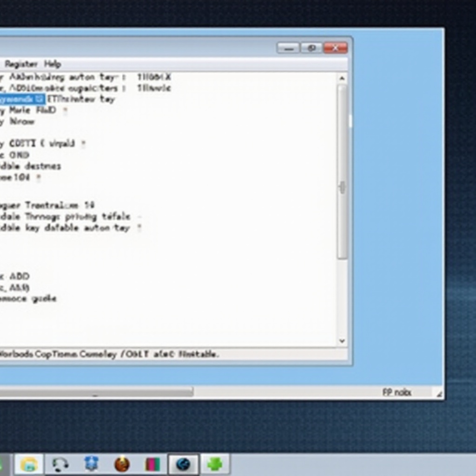Open the Help menu
This screenshot has width=476, height=476.
point(53,64)
